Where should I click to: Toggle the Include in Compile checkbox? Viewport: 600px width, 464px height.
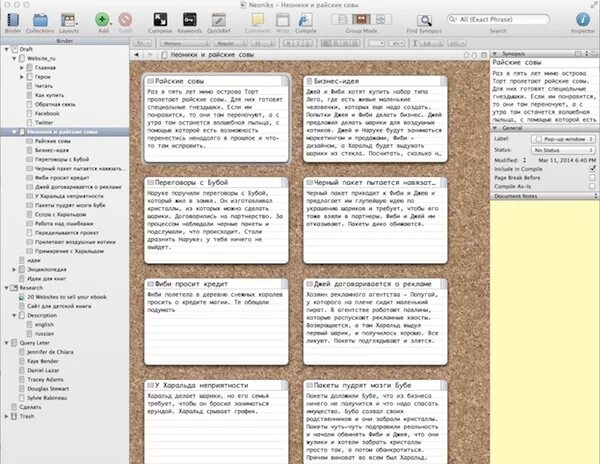pos(592,169)
